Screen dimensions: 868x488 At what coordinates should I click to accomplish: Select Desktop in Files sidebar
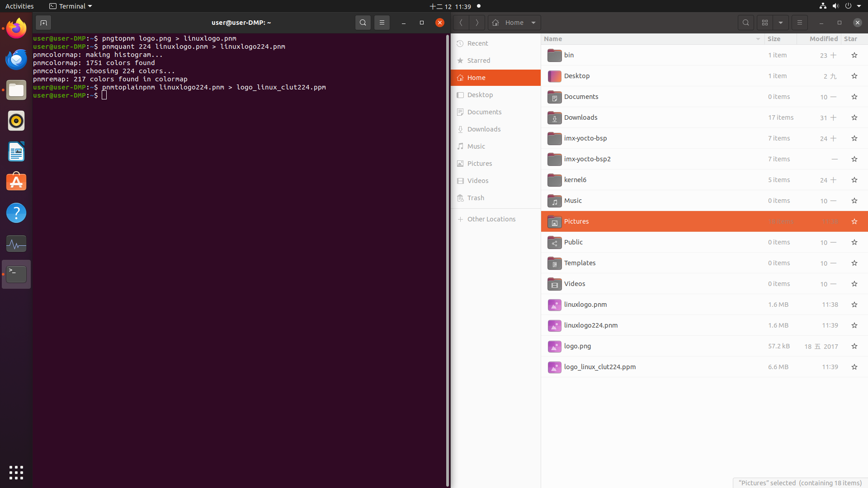pos(495,95)
